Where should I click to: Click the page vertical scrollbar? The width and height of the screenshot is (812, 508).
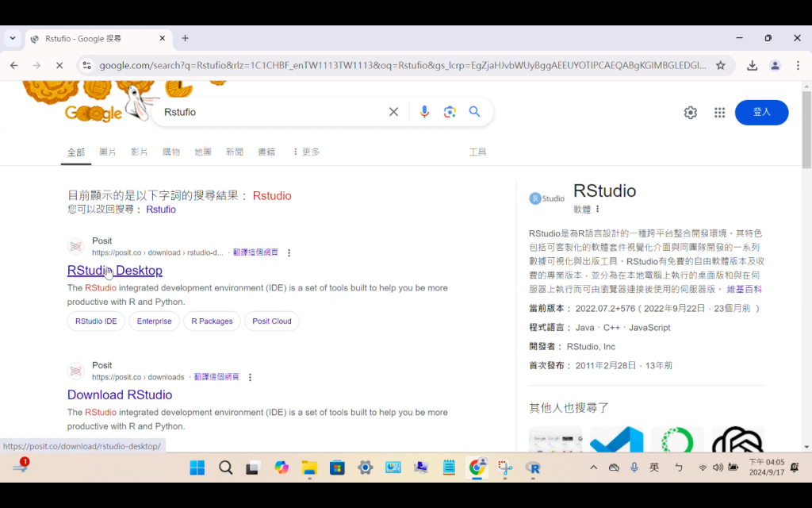806,129
